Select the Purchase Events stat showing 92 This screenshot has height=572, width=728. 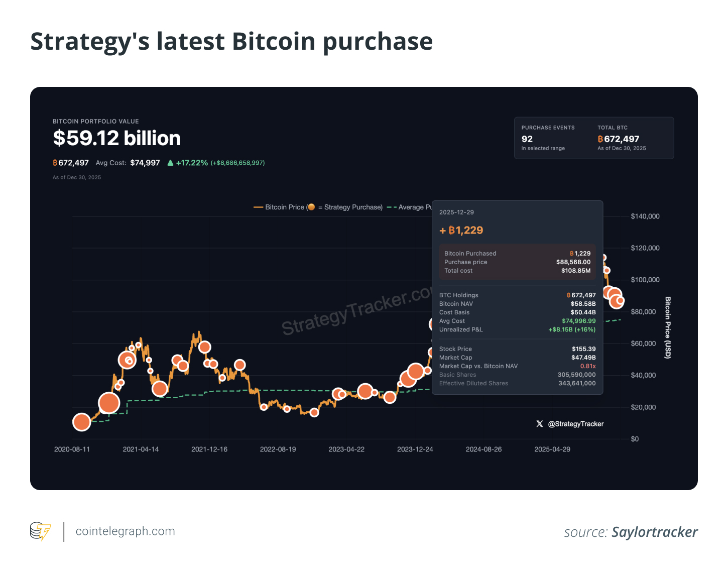527,139
